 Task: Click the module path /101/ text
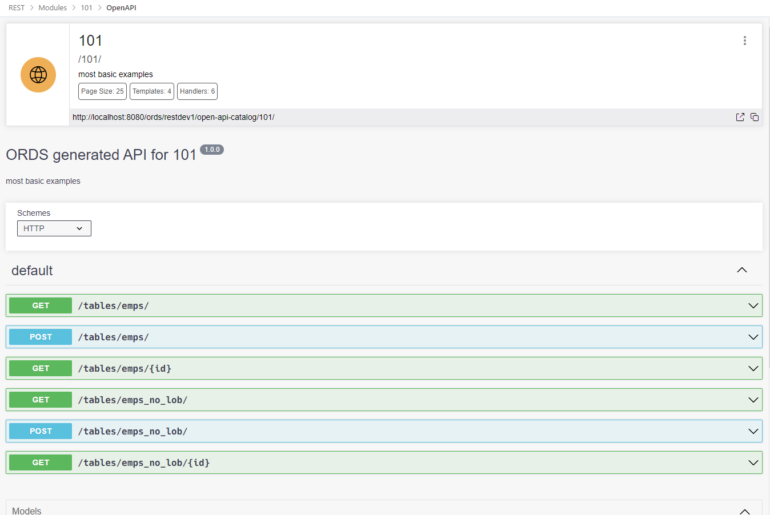89,59
